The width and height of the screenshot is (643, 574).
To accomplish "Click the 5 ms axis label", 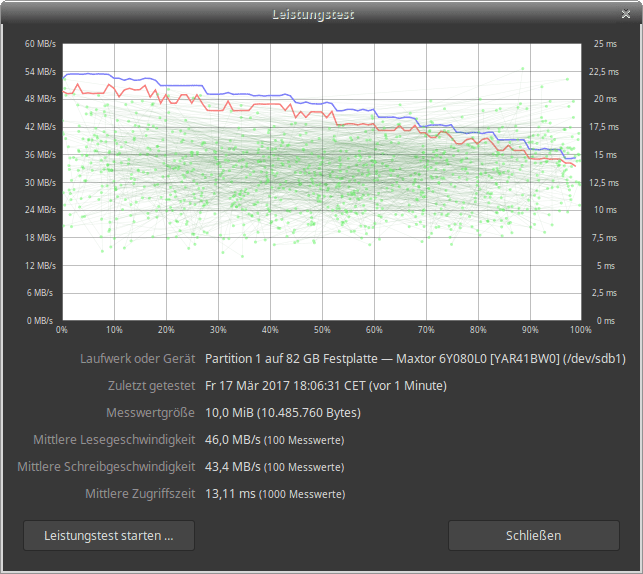I will click(x=606, y=265).
